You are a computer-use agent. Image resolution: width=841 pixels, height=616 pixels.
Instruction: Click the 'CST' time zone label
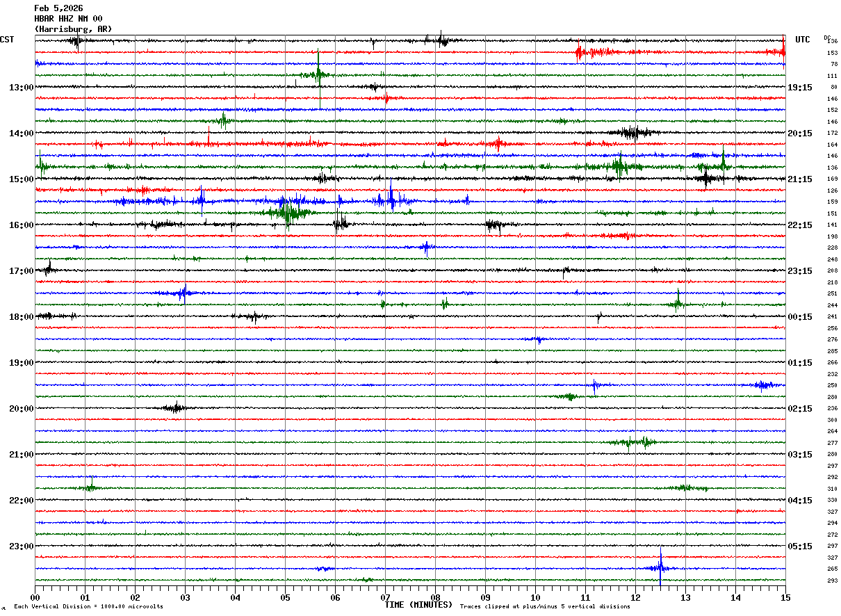[x=7, y=40]
